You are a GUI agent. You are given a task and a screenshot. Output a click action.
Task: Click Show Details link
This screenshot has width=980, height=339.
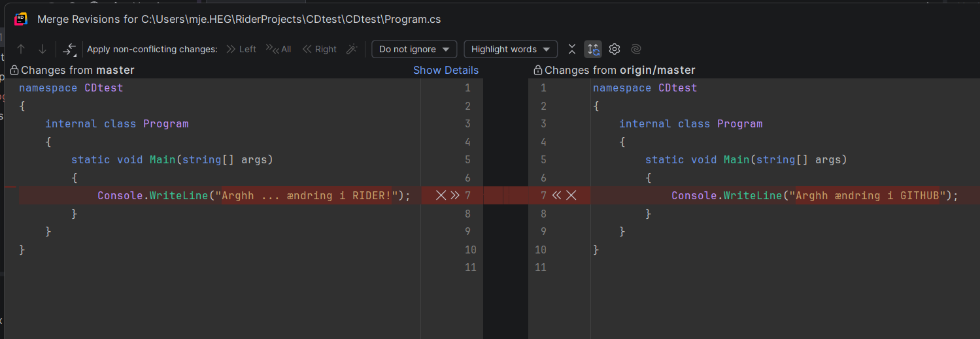446,70
